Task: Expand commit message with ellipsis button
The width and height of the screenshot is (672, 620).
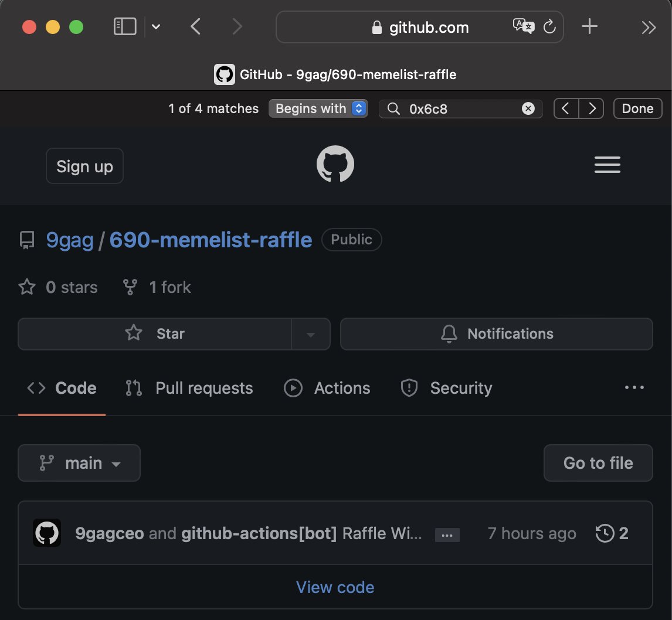Action: [x=447, y=535]
